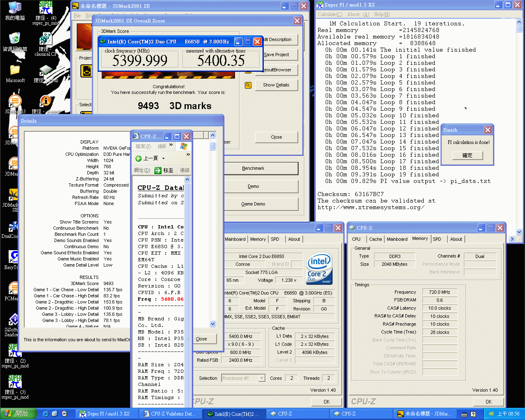The height and width of the screenshot is (420, 525).
Task: Click keyboard language bar icon in taskbar
Action: point(464,414)
